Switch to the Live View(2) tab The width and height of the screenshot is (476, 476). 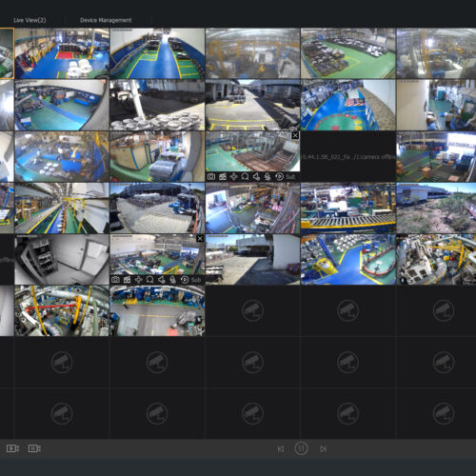pyautogui.click(x=30, y=20)
